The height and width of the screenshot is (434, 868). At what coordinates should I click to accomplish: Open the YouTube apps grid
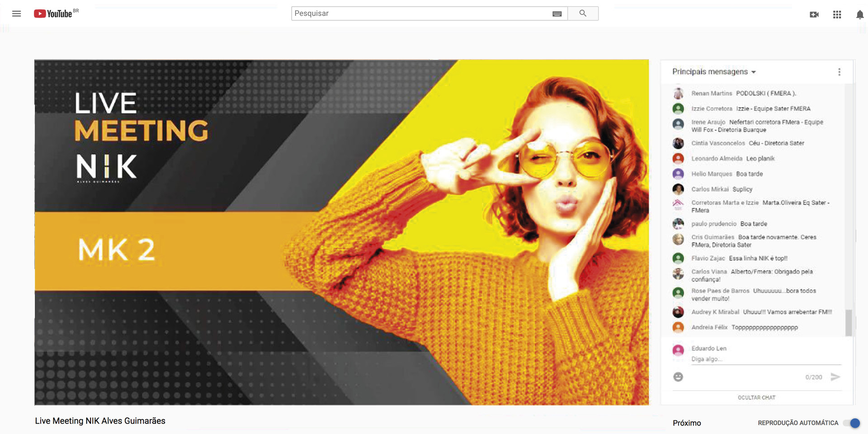pyautogui.click(x=837, y=14)
